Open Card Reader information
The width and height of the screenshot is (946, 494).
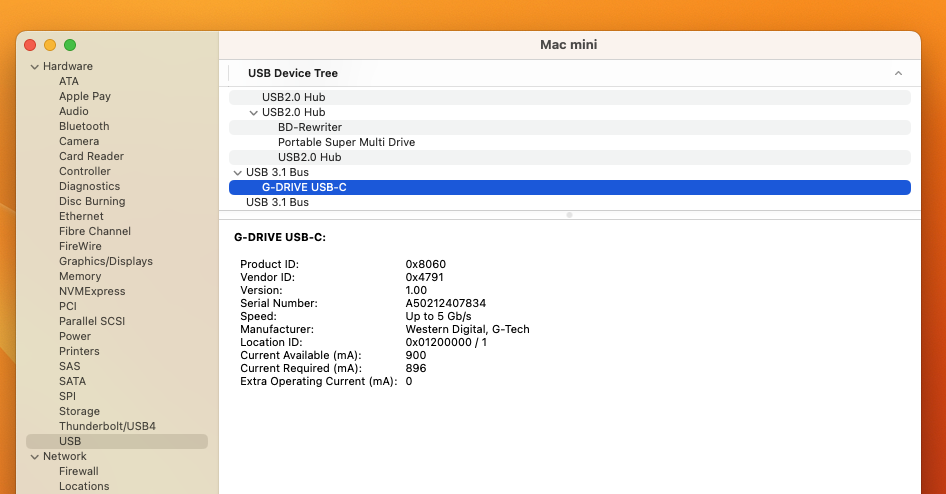point(91,156)
